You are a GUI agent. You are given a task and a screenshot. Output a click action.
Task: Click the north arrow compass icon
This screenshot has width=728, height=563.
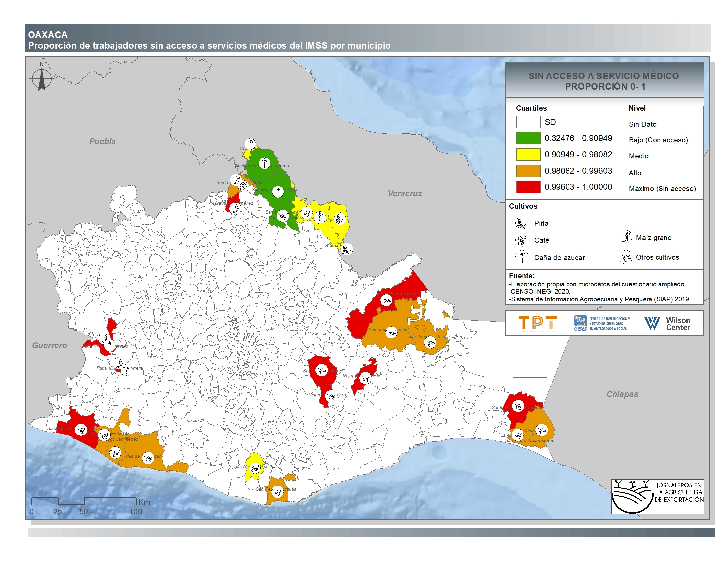[42, 79]
